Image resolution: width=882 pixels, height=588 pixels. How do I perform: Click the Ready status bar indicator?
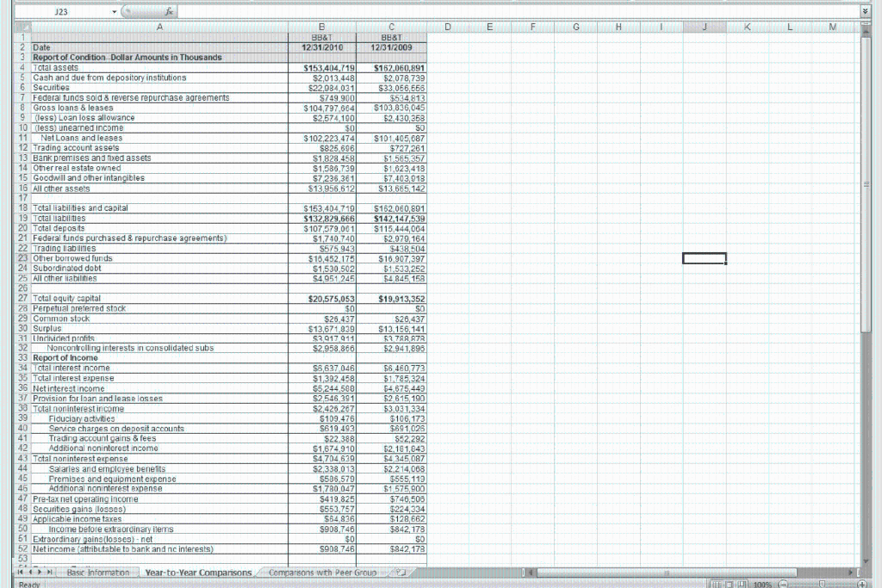tap(29, 585)
